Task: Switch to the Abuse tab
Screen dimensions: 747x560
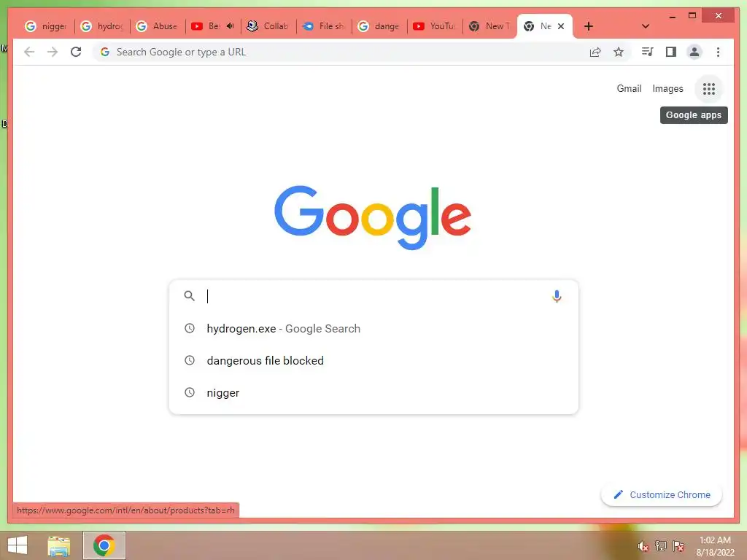Action: 158,26
